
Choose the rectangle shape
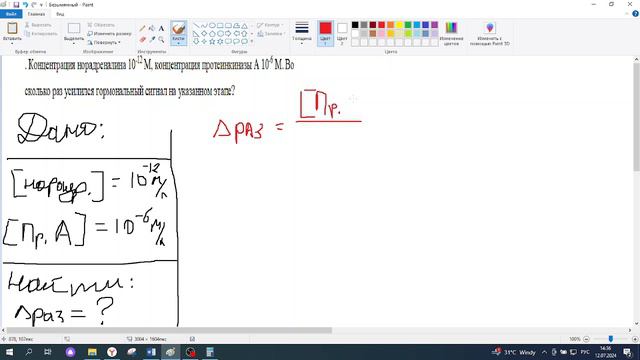point(220,26)
